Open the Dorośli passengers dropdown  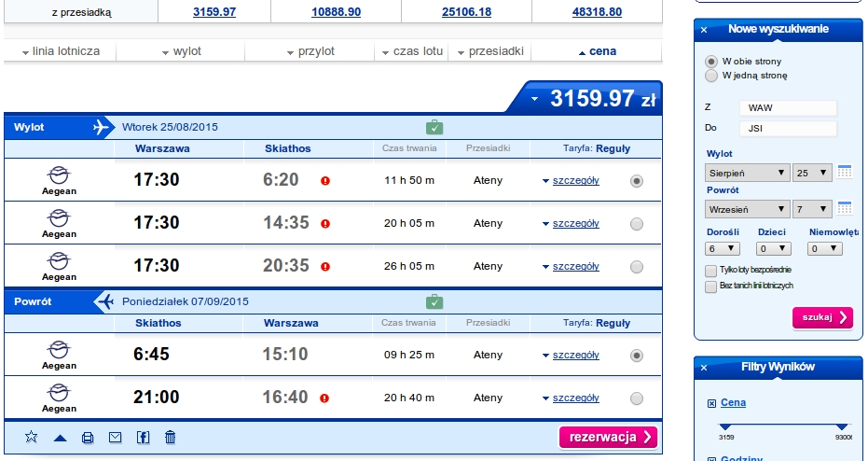point(722,249)
